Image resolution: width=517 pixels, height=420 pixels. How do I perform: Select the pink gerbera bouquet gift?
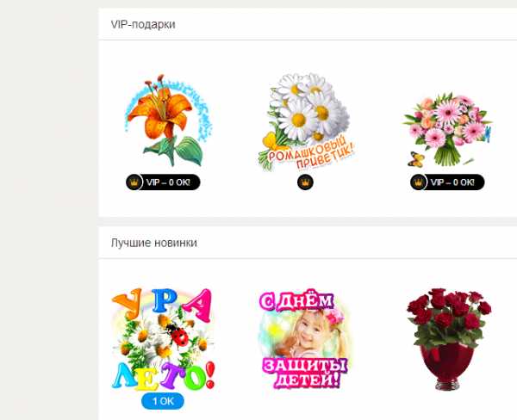(x=448, y=129)
